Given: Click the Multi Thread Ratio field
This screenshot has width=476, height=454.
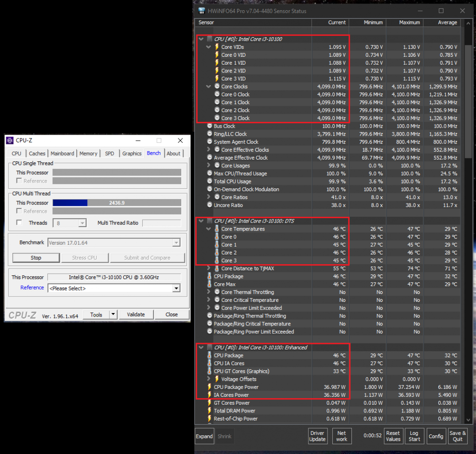Looking at the screenshot, I should 161,223.
